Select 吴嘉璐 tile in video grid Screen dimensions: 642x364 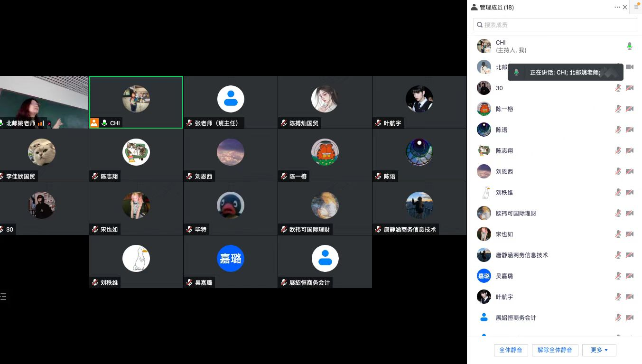(231, 261)
